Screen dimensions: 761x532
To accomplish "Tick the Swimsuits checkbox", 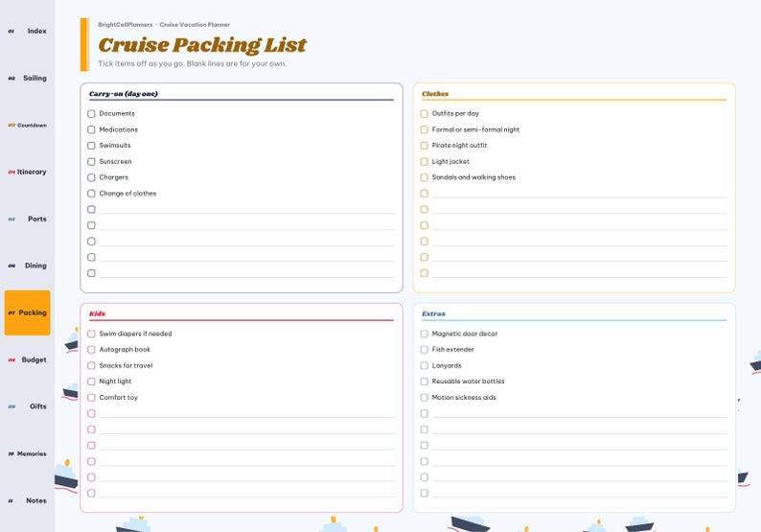I will tap(91, 146).
